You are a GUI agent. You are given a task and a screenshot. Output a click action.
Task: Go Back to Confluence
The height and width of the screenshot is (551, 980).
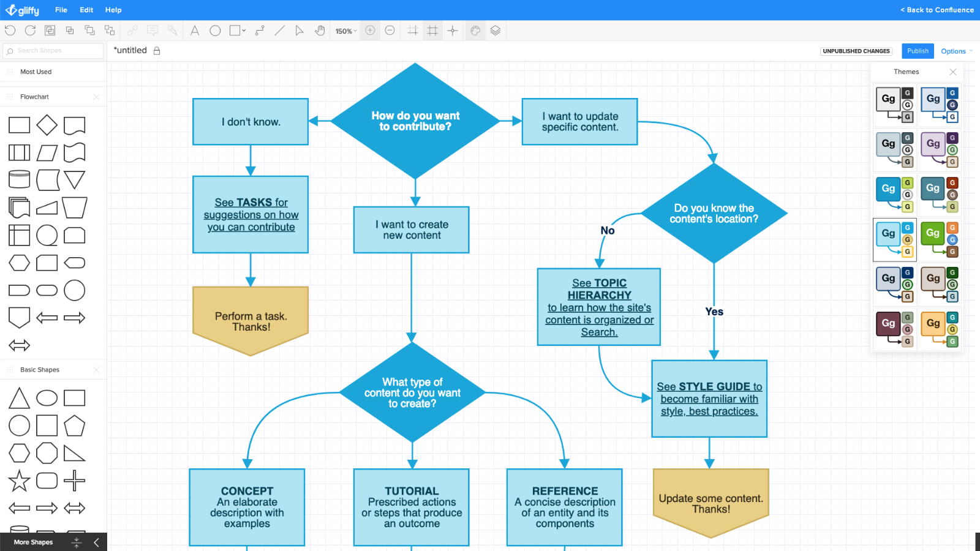[x=937, y=10]
